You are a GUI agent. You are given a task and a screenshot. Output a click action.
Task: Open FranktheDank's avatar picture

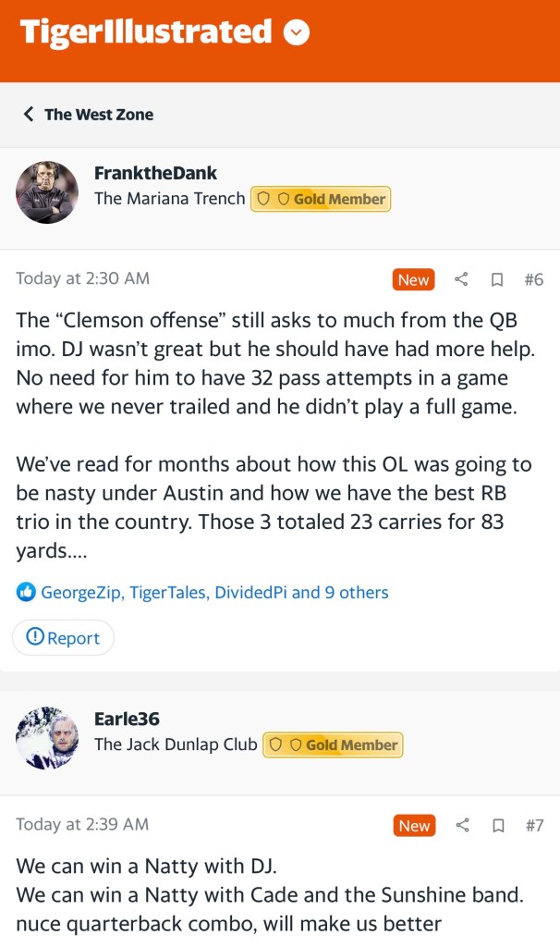(47, 192)
